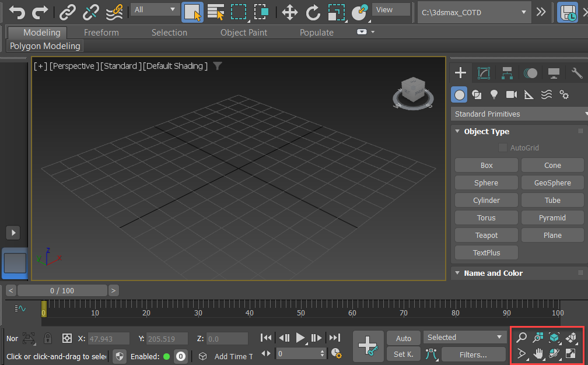This screenshot has width=588, height=365.
Task: Click the Zoom magnifier viewport tool
Action: 521,338
